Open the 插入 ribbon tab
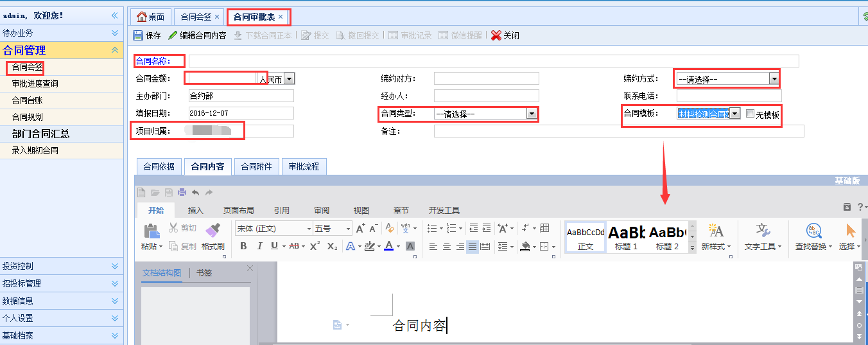The width and height of the screenshot is (868, 345). tap(195, 210)
